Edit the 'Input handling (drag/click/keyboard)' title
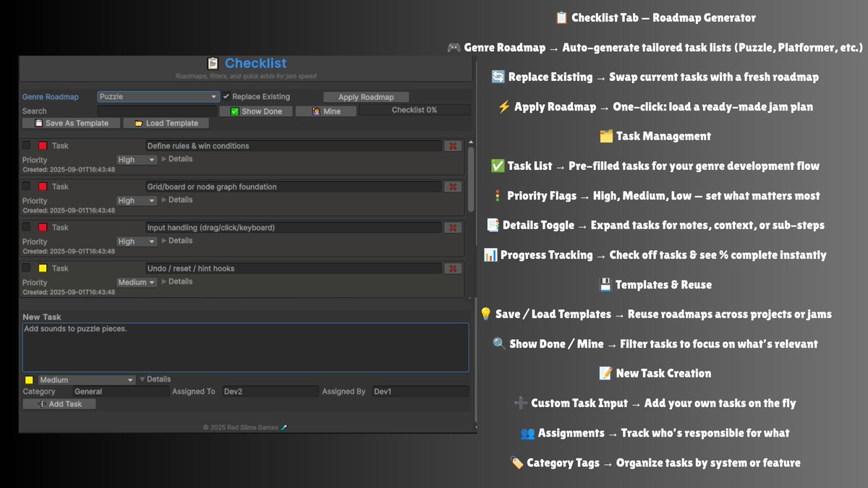Screen dimensions: 868x488 pos(293,228)
